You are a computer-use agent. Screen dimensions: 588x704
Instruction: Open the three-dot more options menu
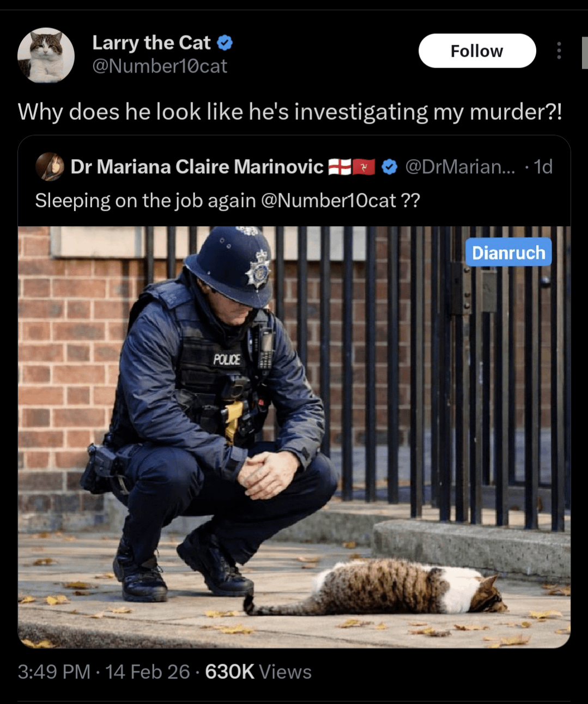[x=559, y=51]
